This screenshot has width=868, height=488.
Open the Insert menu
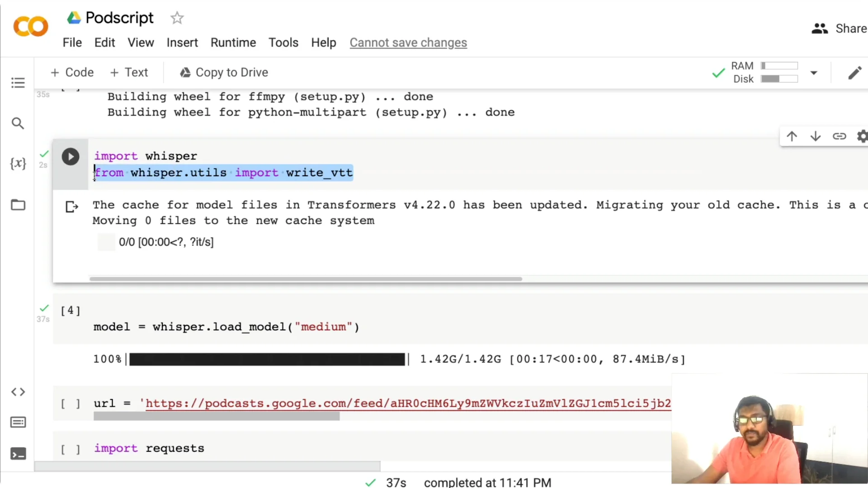pyautogui.click(x=182, y=42)
